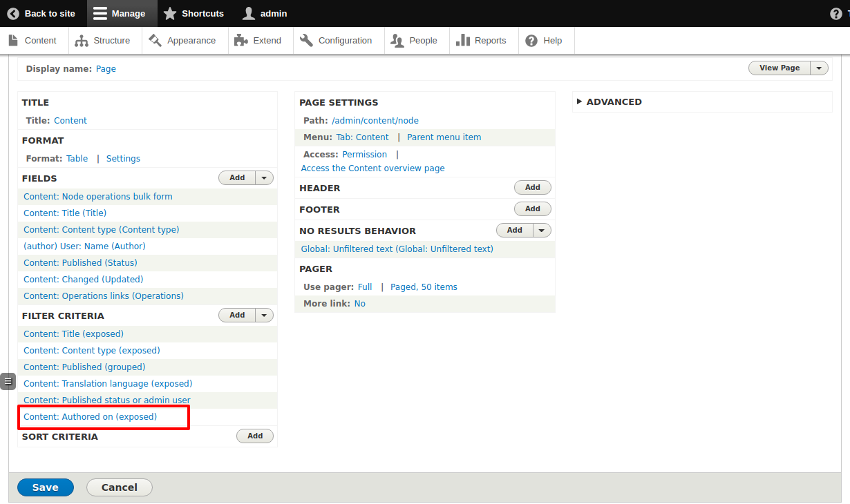Open the View Page dropdown arrow
The height and width of the screenshot is (504, 850).
tap(819, 68)
